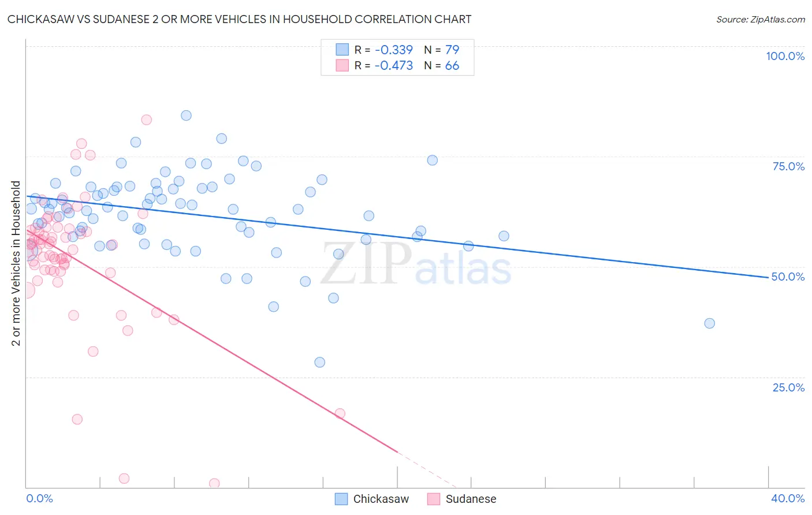Click the 75.0% y-axis label

[x=788, y=166]
